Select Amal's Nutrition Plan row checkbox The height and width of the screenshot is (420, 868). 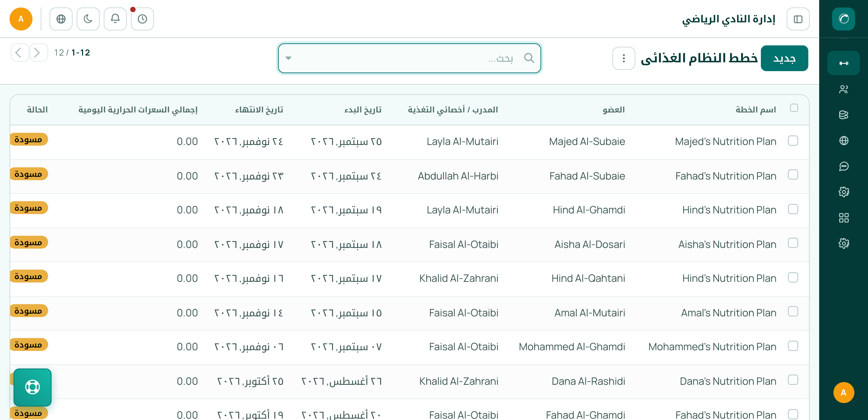point(793,312)
